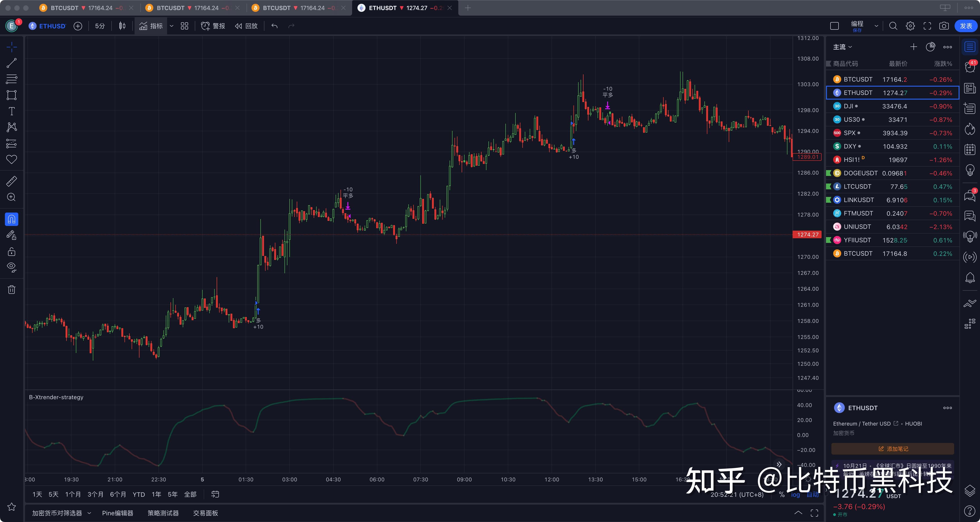Sort watchlist by 涨跌% column
Viewport: 980px width, 522px height.
point(943,64)
